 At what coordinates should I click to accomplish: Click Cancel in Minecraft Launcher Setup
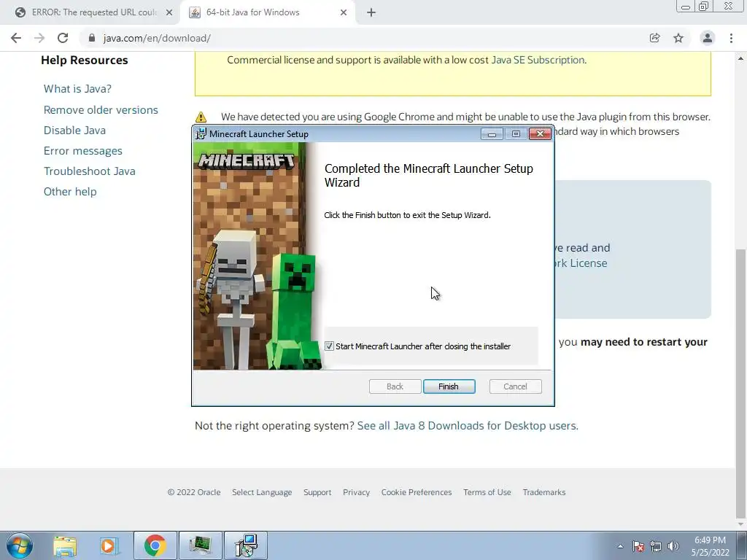coord(515,386)
